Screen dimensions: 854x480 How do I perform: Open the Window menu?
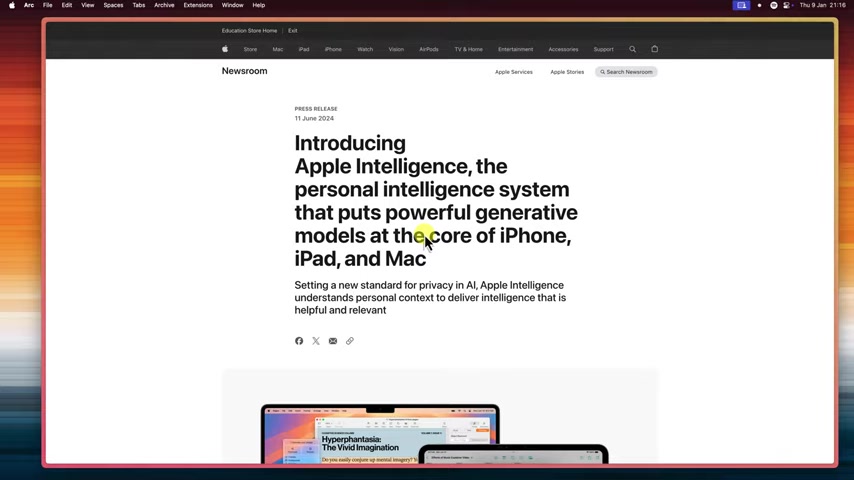233,5
